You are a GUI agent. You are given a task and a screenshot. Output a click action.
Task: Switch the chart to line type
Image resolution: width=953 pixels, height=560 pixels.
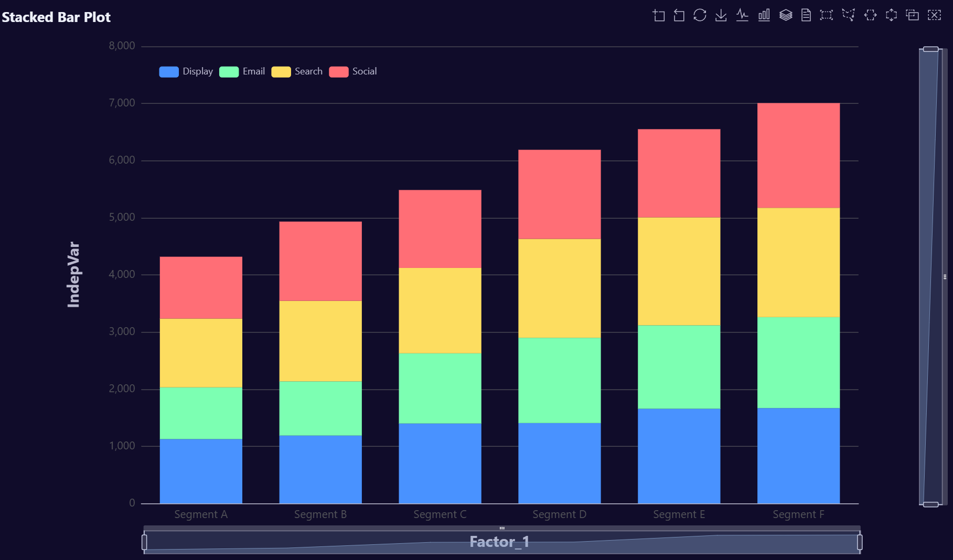[x=742, y=15]
